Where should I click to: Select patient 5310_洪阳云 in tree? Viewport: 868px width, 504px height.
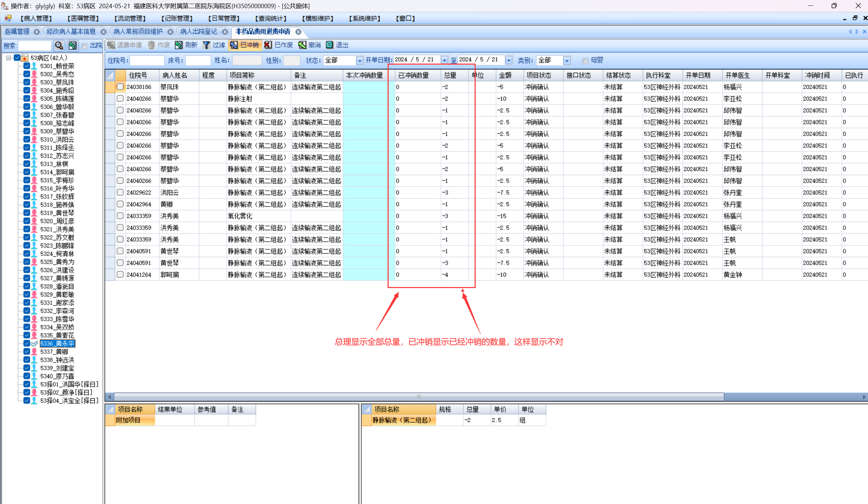coord(57,139)
